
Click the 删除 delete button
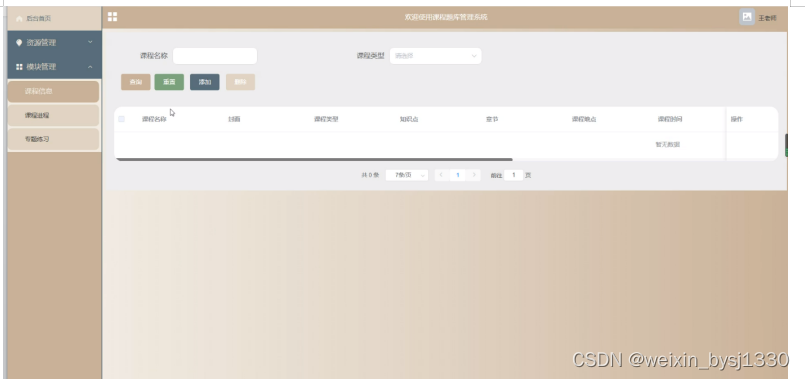point(240,82)
